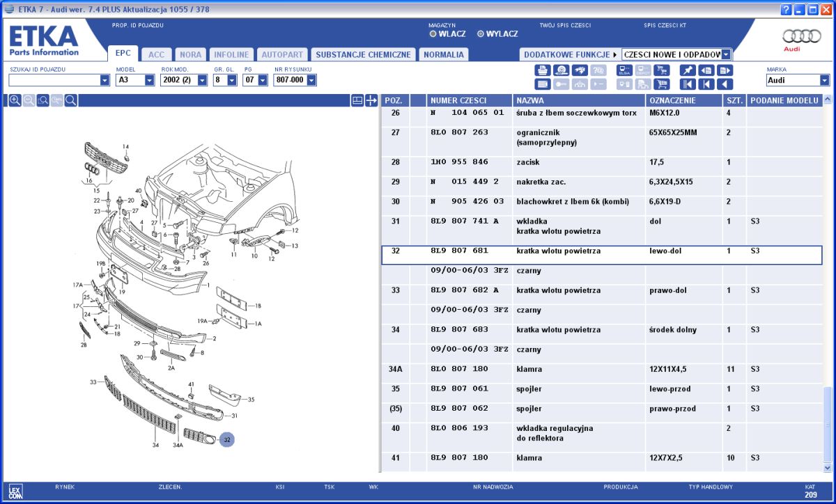Image resolution: width=836 pixels, height=504 pixels.
Task: Click the NAZWA column header
Action: (579, 100)
